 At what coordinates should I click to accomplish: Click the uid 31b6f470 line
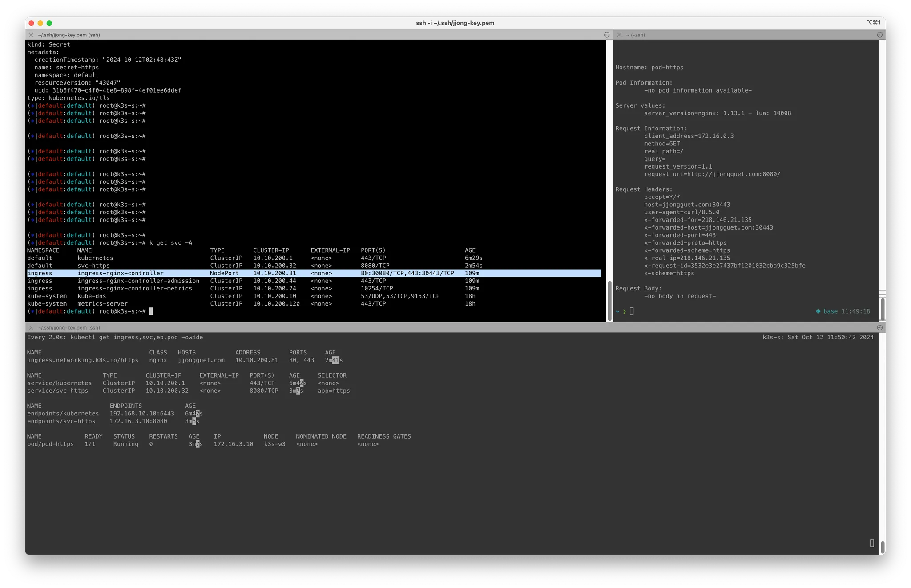pos(108,90)
